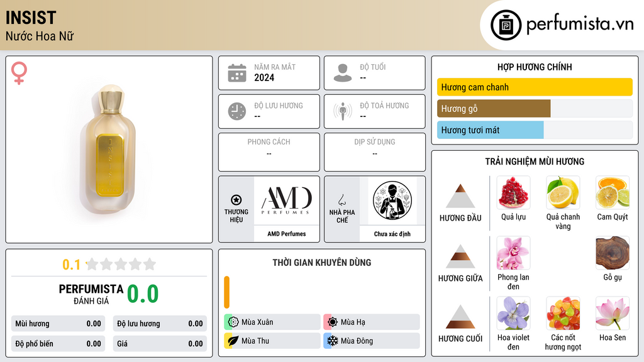This screenshot has width=644, height=362.
Task: Click the green 0.0 Perfumista score
Action: [143, 293]
